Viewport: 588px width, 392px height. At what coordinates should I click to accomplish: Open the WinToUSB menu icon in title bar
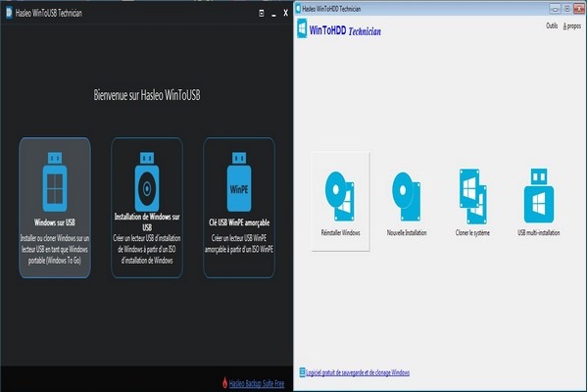coord(262,14)
